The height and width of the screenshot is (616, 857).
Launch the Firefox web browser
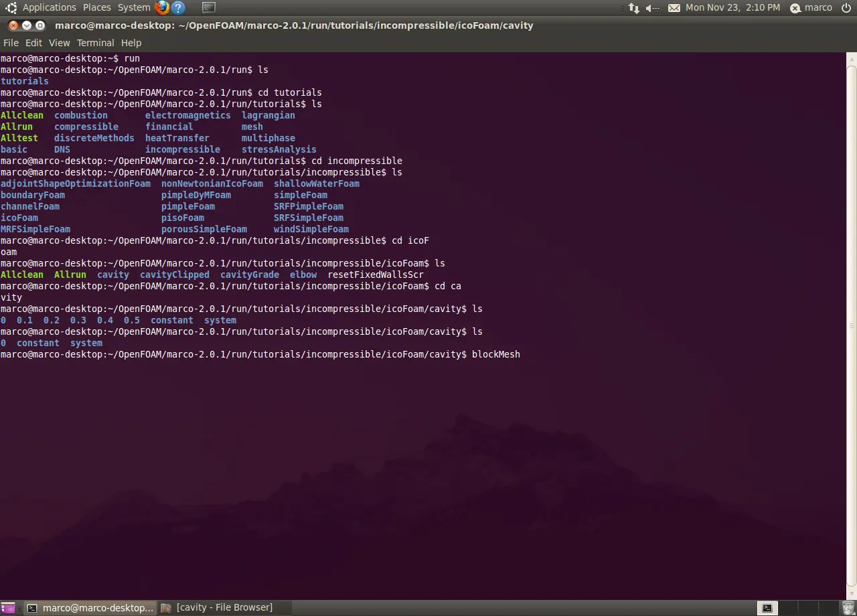pyautogui.click(x=162, y=7)
